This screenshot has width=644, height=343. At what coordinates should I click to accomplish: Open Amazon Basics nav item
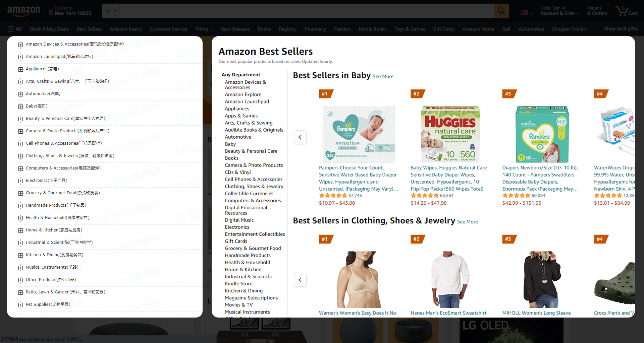click(x=125, y=29)
